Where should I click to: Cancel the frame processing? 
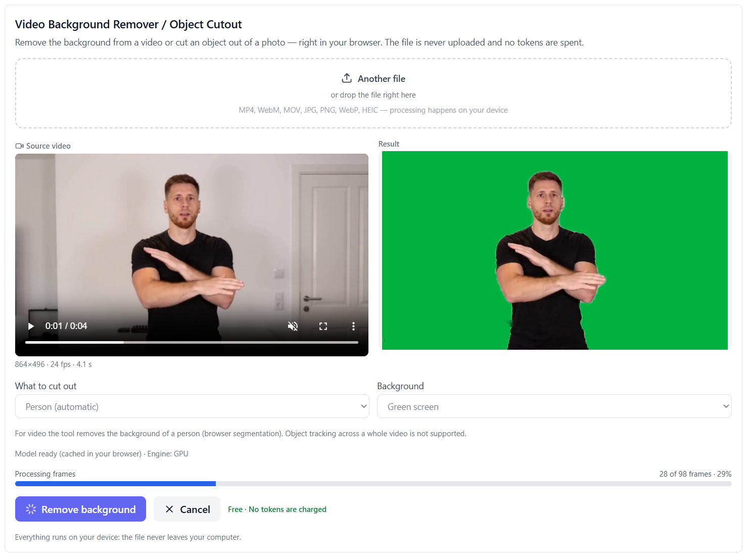(x=187, y=509)
